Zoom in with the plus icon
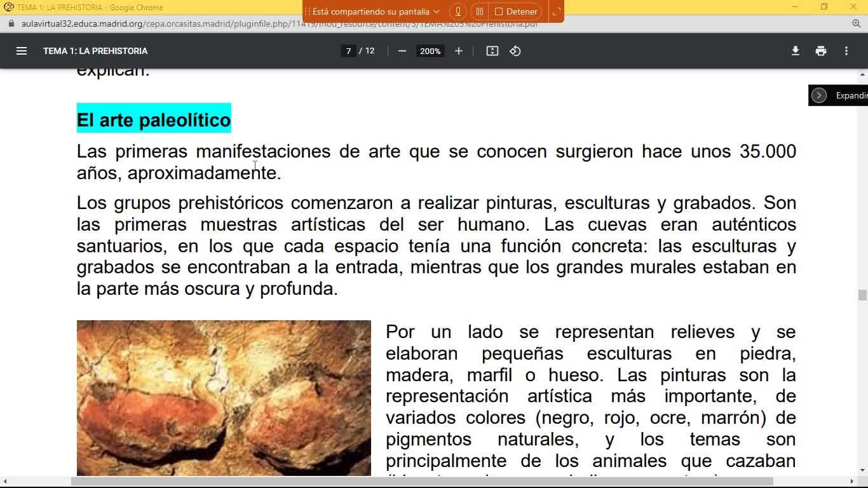Screen dimensions: 868x488 459,51
